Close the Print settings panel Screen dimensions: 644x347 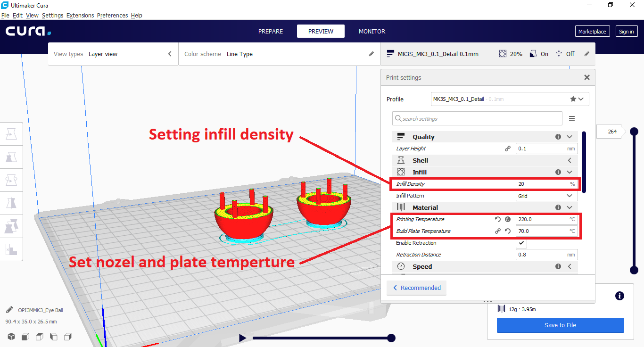[587, 77]
